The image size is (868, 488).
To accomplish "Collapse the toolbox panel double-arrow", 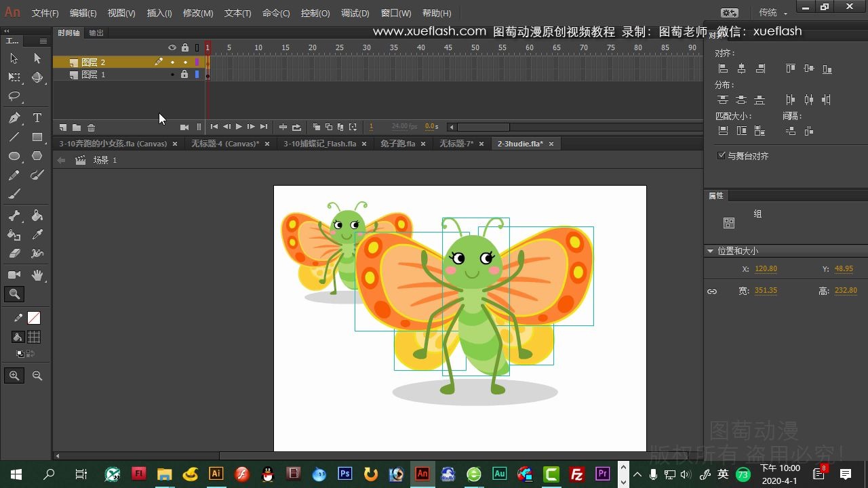I will [7, 31].
